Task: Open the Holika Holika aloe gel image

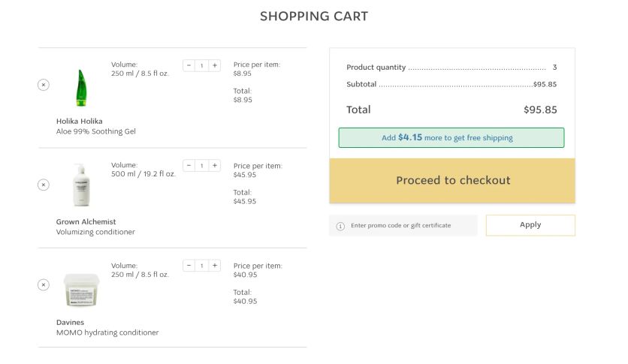Action: [x=80, y=88]
